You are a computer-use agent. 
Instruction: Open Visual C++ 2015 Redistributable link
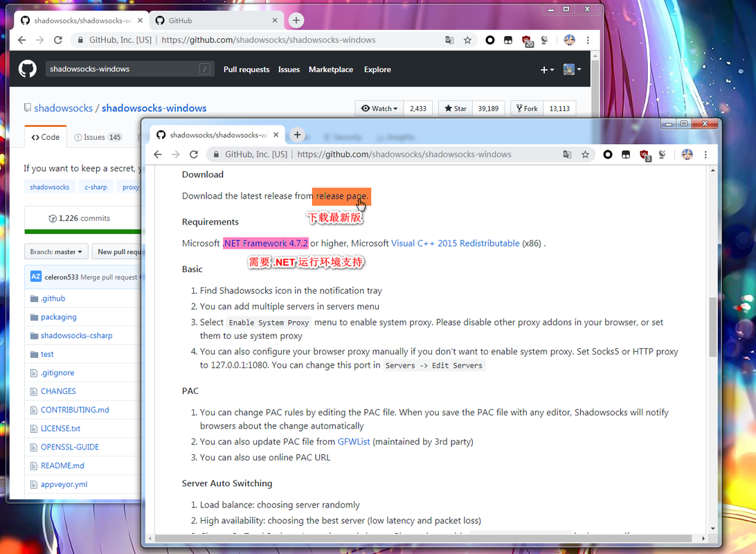point(455,243)
